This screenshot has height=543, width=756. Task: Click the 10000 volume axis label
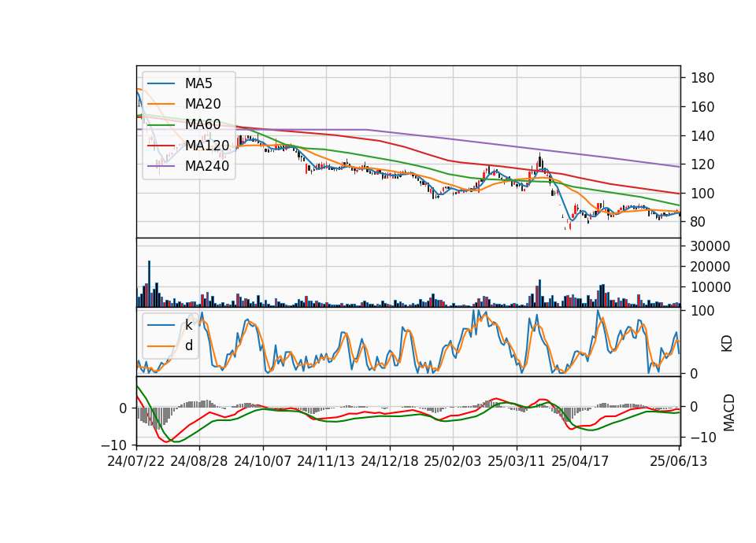(710, 287)
